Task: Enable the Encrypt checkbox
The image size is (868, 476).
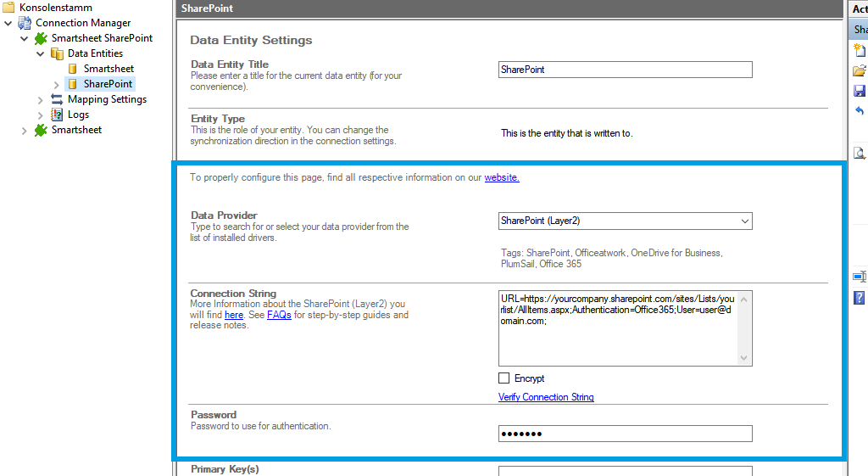Action: click(504, 378)
